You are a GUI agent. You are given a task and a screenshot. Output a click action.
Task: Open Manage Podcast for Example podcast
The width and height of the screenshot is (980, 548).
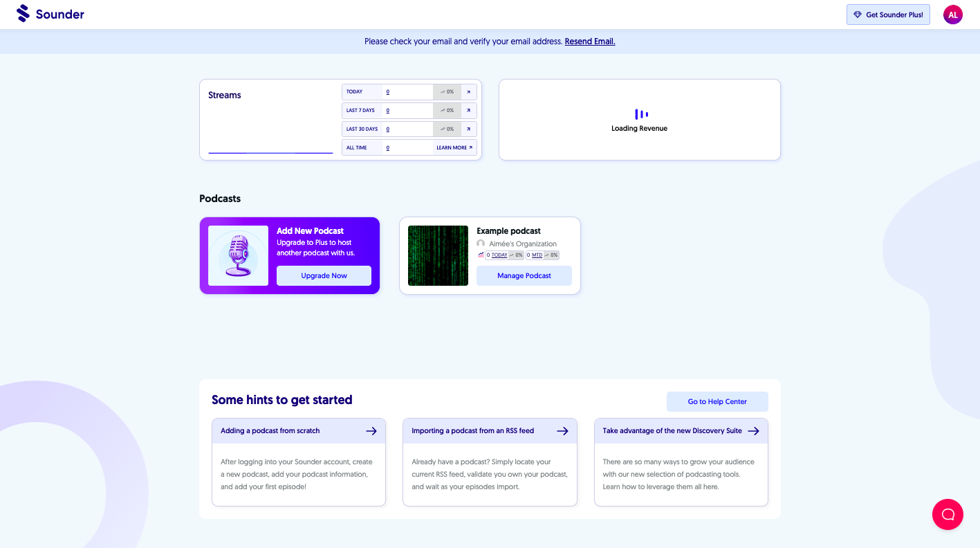click(x=524, y=275)
